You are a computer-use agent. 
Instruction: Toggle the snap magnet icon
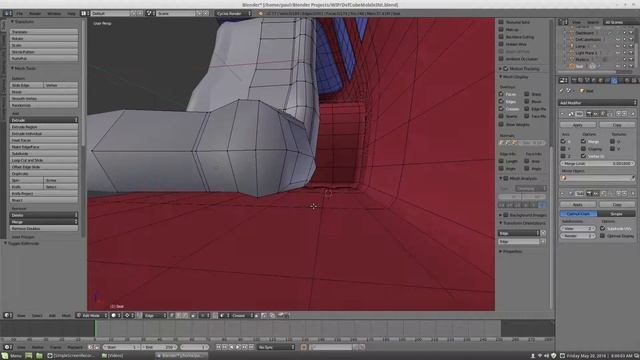[x=216, y=316]
